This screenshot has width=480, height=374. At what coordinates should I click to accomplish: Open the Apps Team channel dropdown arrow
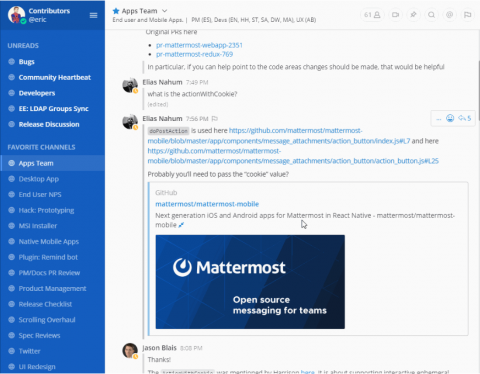165,11
